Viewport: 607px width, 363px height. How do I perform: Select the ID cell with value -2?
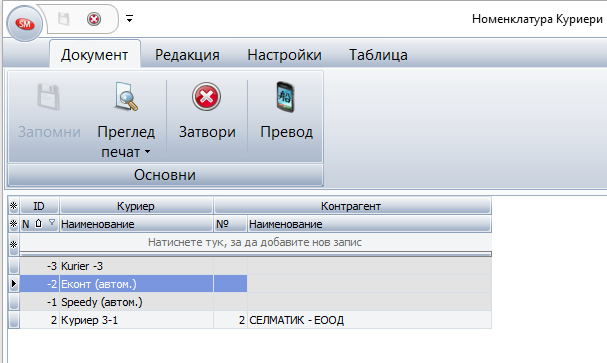(x=39, y=284)
